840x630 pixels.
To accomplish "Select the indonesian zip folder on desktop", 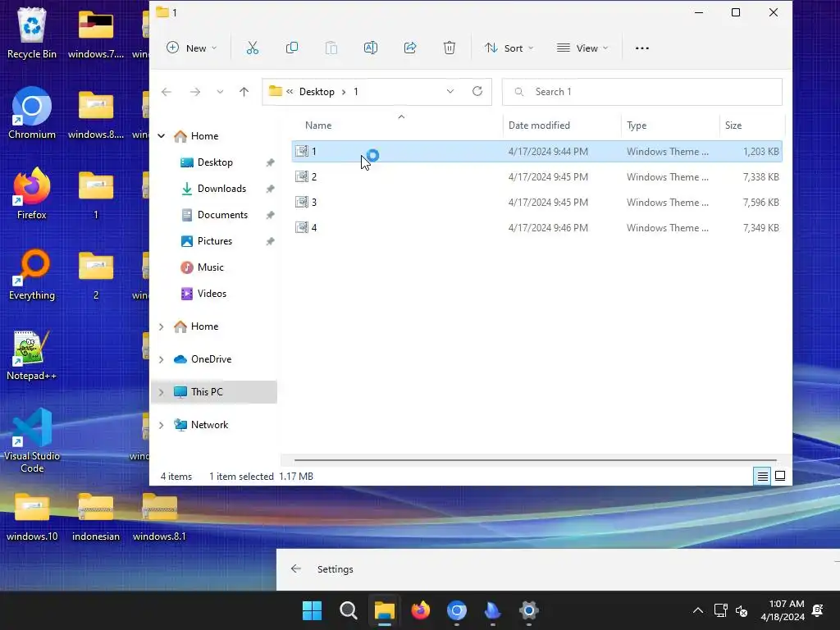I will click(95, 517).
